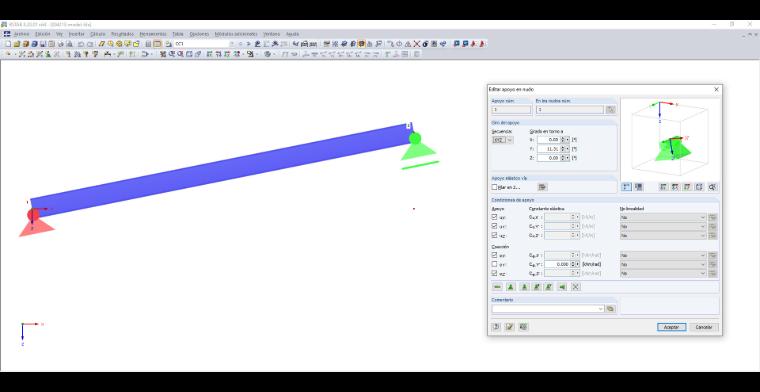Viewport: 760px width, 392px height.
Task: Switch preview to isometric view
Action: 699,187
